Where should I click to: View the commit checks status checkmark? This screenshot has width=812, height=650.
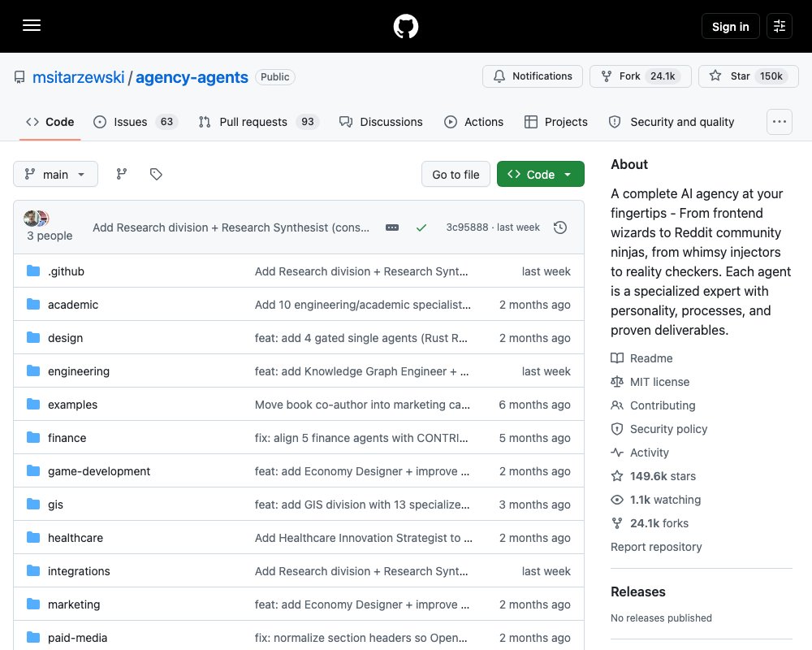click(421, 227)
